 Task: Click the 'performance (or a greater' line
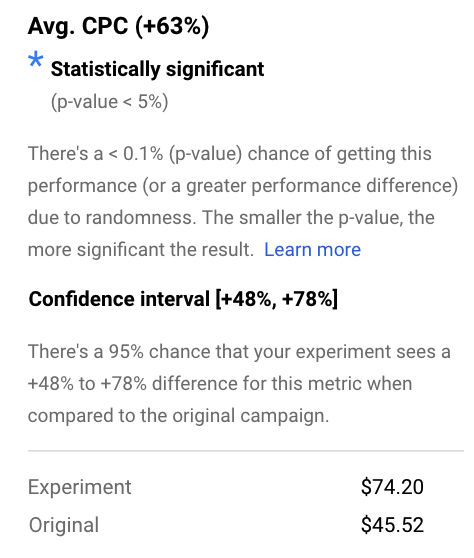pyautogui.click(x=137, y=186)
